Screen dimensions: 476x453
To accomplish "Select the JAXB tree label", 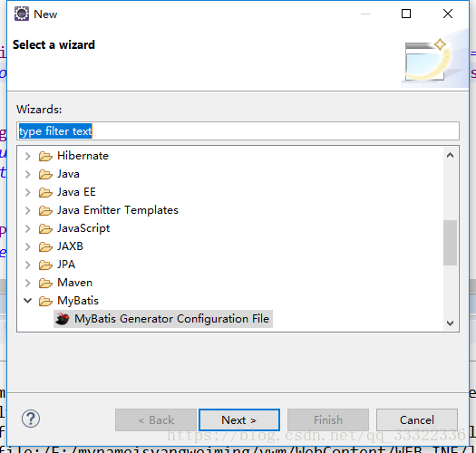I will pyautogui.click(x=70, y=246).
